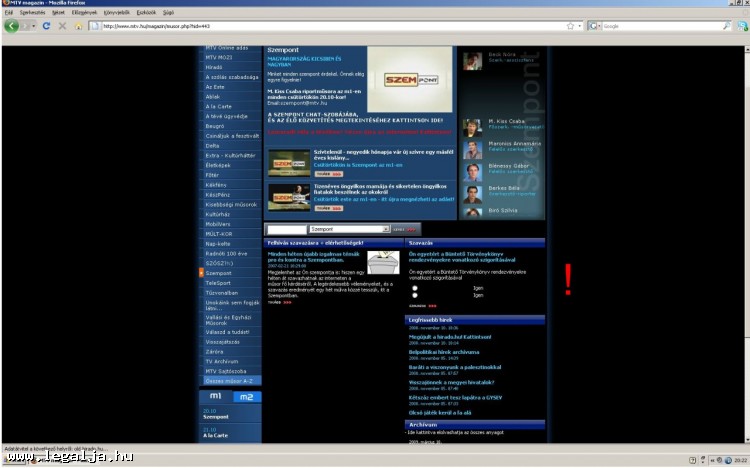This screenshot has width=750, height=468.
Task: Open the Összes műsor A-Z sidebar item
Action: 228,381
